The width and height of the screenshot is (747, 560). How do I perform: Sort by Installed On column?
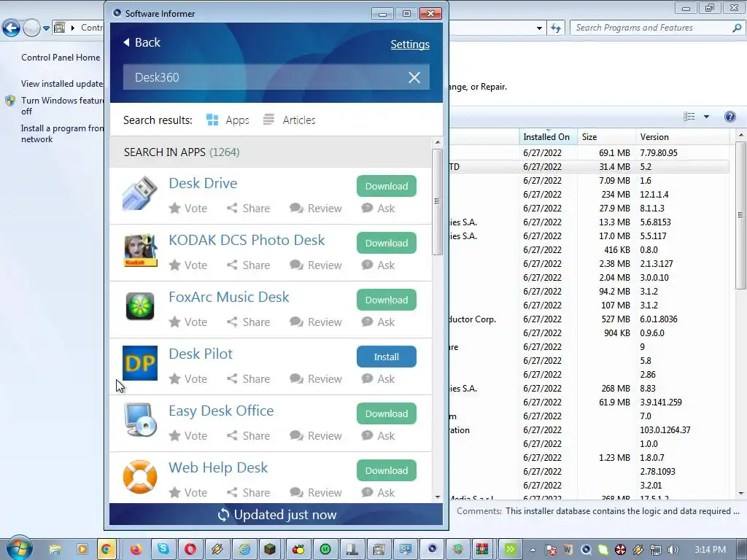pos(548,136)
